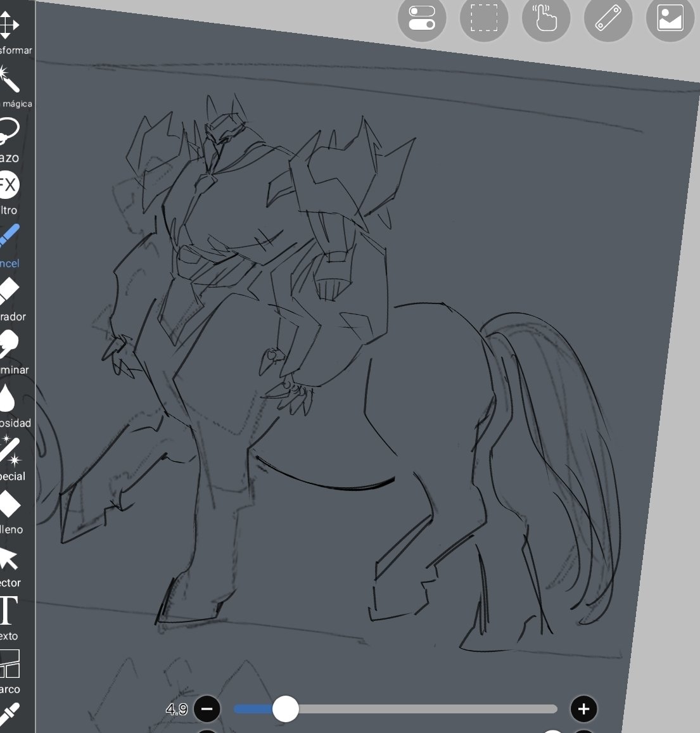700x733 pixels.
Task: Click the brush thickness slider handle
Action: pyautogui.click(x=286, y=709)
